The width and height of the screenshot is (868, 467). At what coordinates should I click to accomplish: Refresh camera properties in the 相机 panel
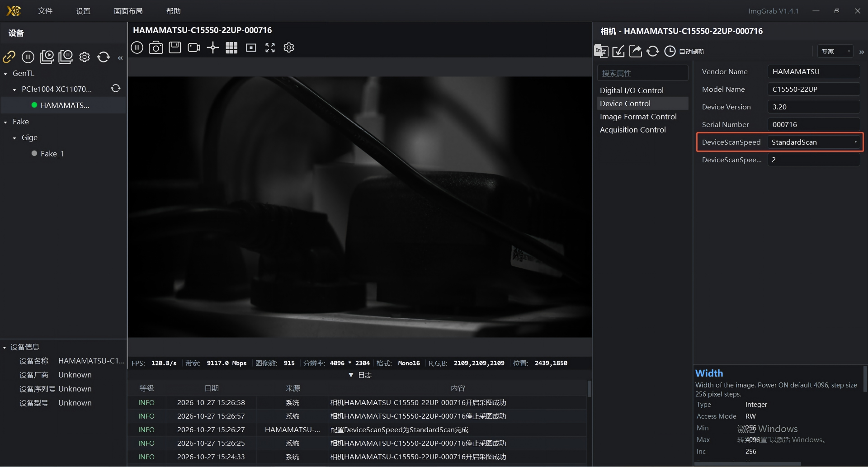653,51
